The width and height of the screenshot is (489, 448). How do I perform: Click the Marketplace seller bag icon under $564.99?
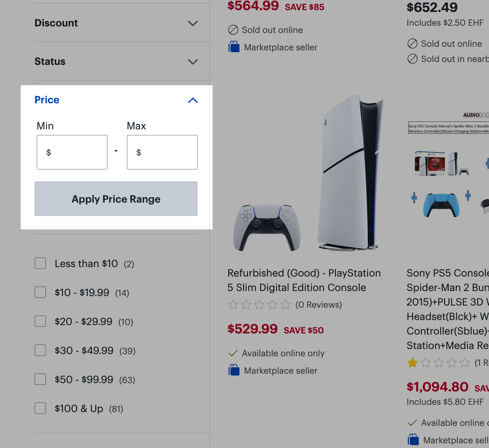tap(234, 47)
